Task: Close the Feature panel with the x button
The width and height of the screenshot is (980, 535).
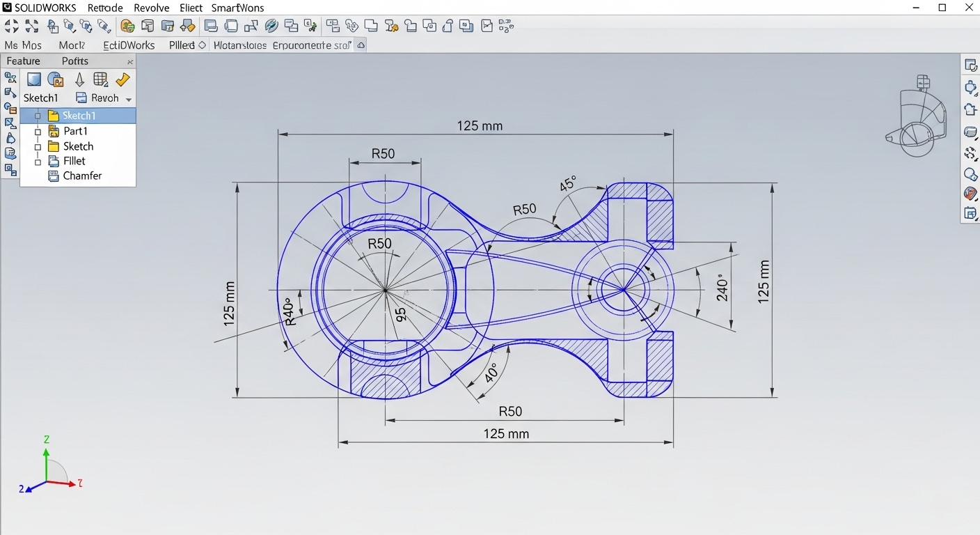Action: (x=130, y=62)
